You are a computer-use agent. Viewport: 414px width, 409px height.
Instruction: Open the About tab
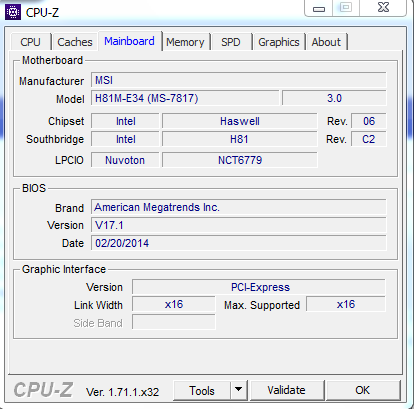click(x=326, y=42)
